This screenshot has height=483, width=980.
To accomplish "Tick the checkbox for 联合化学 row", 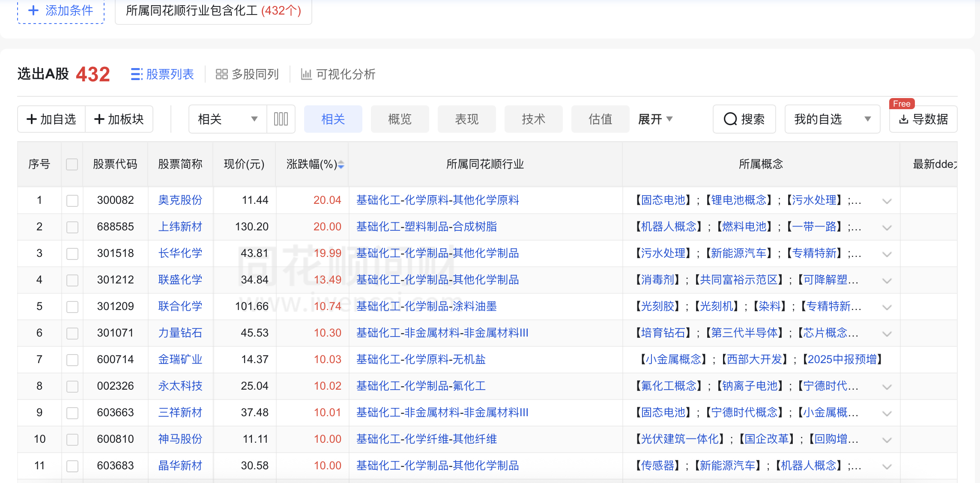I will tap(72, 307).
